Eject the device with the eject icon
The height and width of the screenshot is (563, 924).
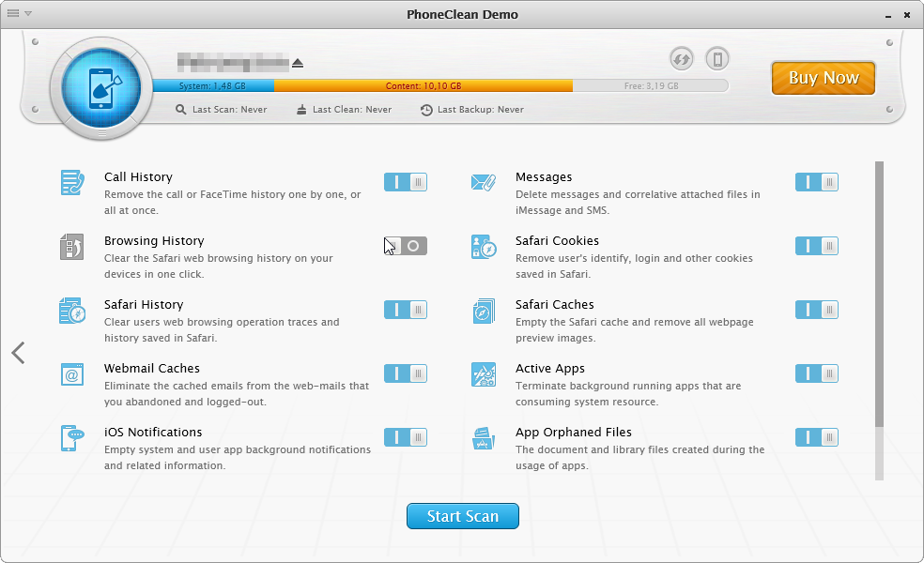[298, 63]
